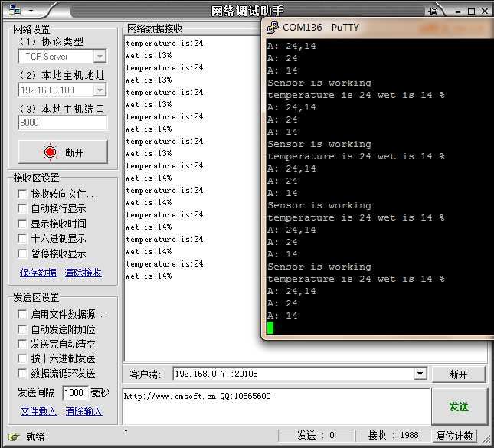Open the local host address 192.168.0.100 dropdown
Screen dimensions: 494x448
[100, 90]
